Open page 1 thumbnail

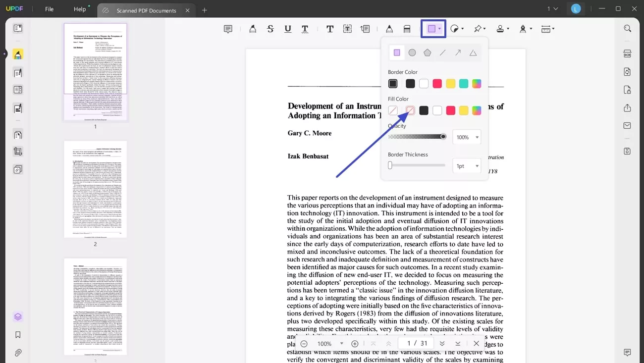point(95,72)
